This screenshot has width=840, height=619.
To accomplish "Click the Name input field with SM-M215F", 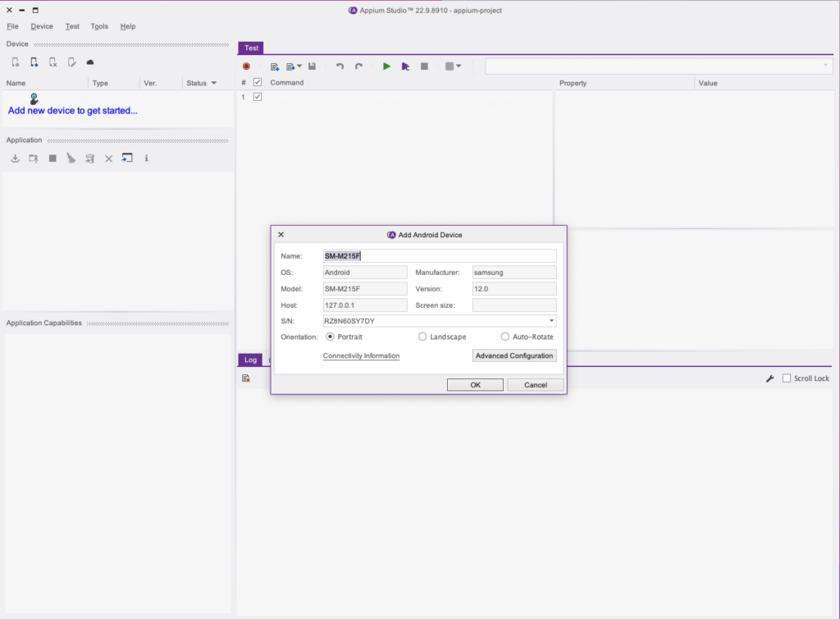I will click(440, 255).
